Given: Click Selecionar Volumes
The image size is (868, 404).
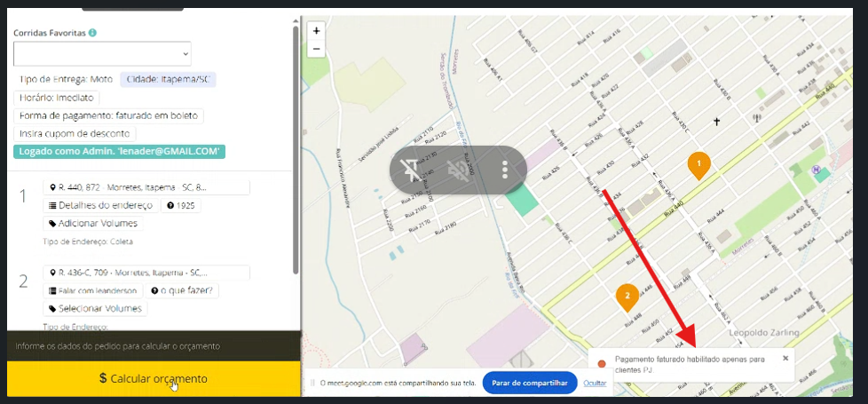Looking at the screenshot, I should coord(95,309).
